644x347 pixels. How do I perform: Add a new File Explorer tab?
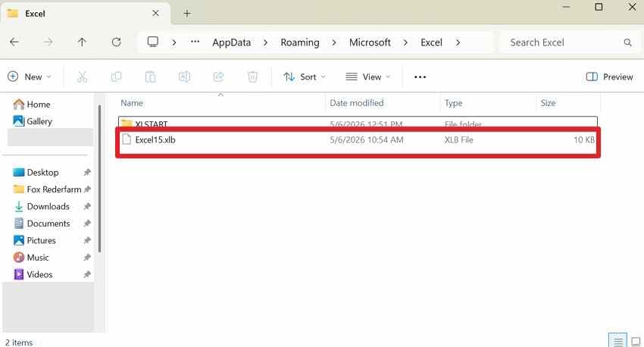pos(187,14)
